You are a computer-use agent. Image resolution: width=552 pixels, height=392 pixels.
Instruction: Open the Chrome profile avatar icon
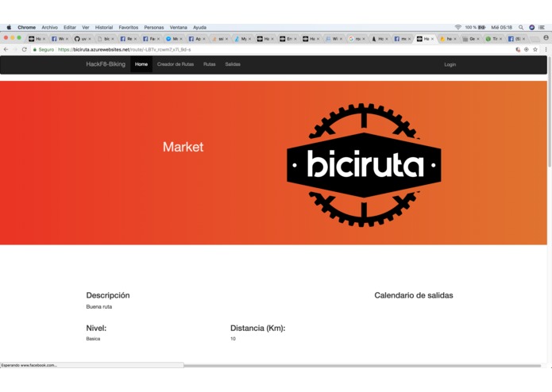(x=546, y=37)
